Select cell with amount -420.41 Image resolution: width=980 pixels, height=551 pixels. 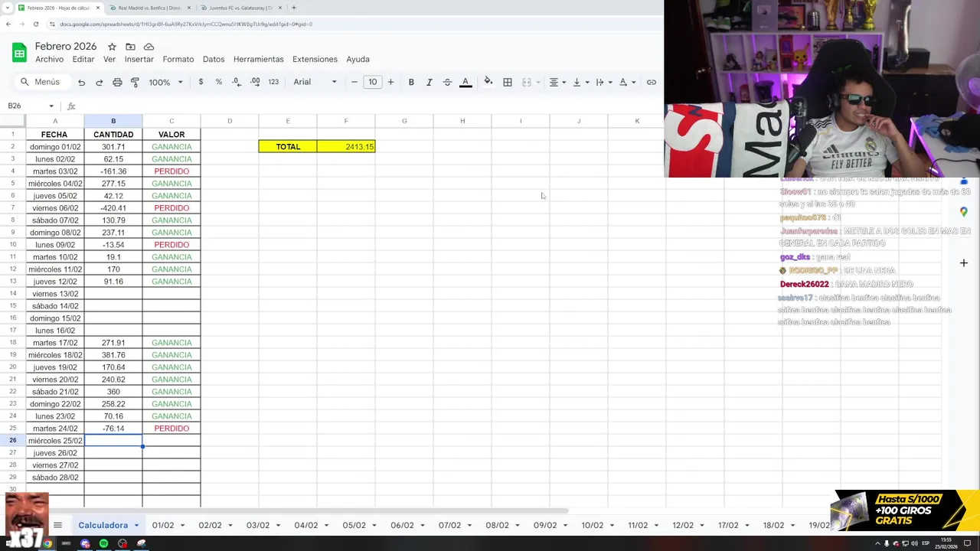click(113, 208)
